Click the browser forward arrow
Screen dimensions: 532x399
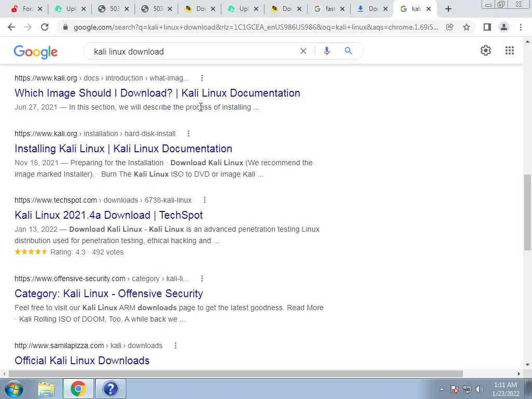point(28,27)
